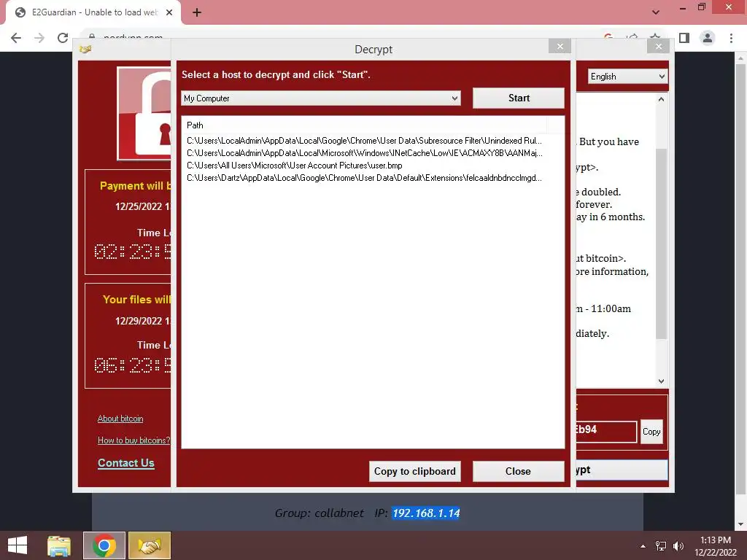The width and height of the screenshot is (747, 560).
Task: Click Group: collabnet text
Action: click(319, 513)
